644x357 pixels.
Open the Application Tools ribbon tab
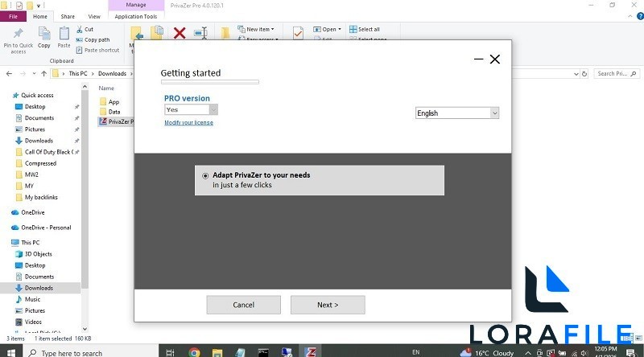click(135, 16)
